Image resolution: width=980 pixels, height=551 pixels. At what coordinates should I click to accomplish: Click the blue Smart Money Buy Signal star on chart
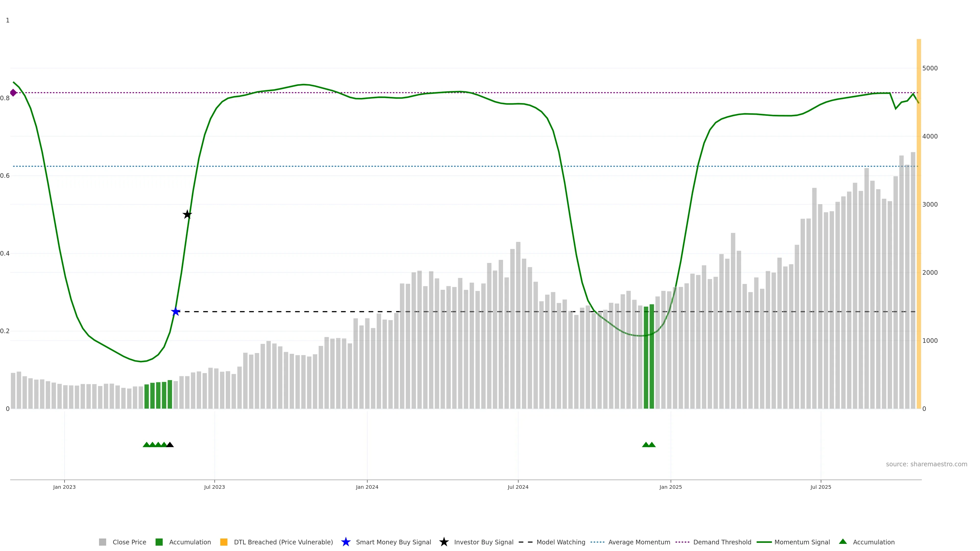(x=175, y=312)
